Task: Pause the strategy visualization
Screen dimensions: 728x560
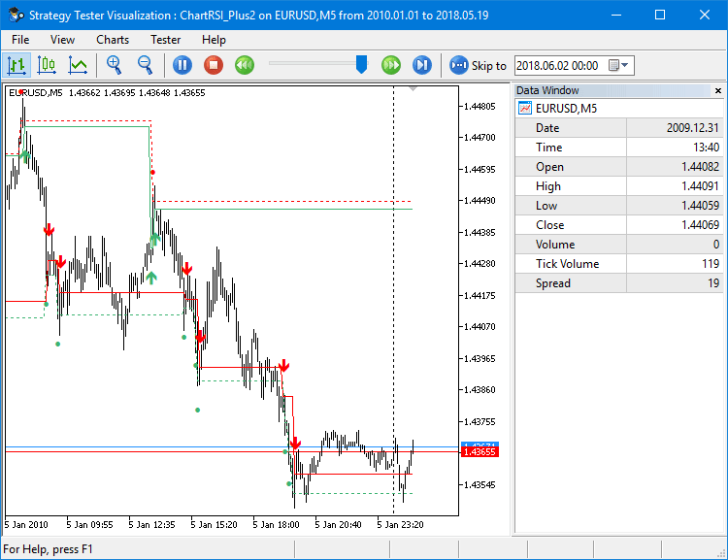Action: [182, 65]
